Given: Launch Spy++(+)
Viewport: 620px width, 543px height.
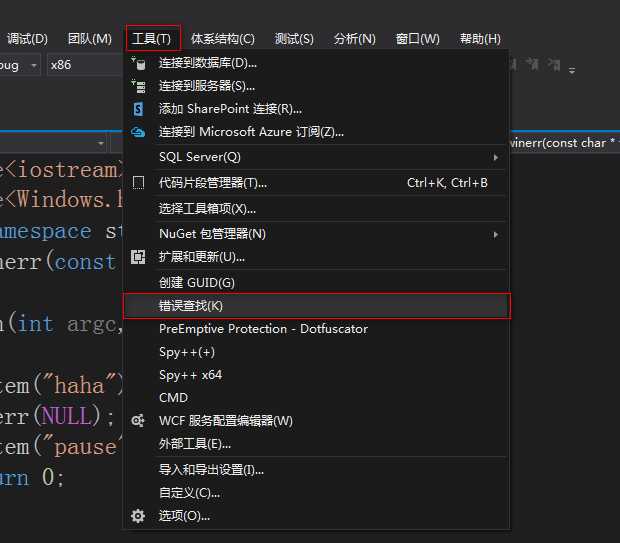Looking at the screenshot, I should pos(316,352).
